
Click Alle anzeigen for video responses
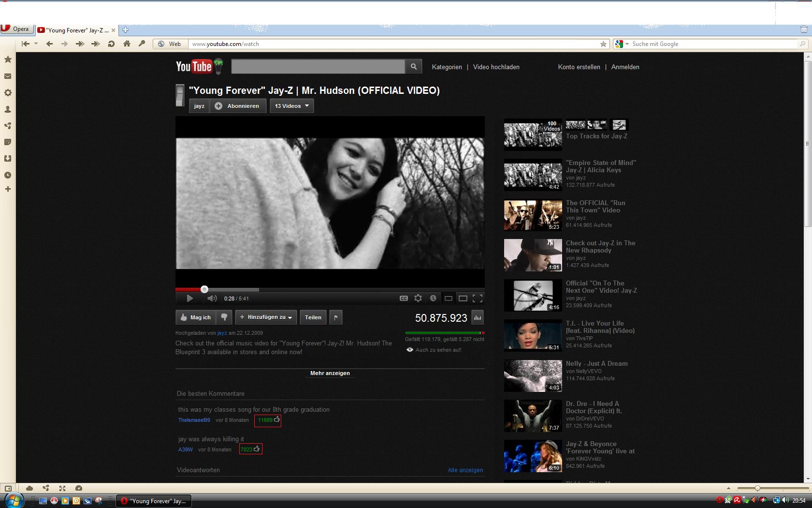(465, 470)
